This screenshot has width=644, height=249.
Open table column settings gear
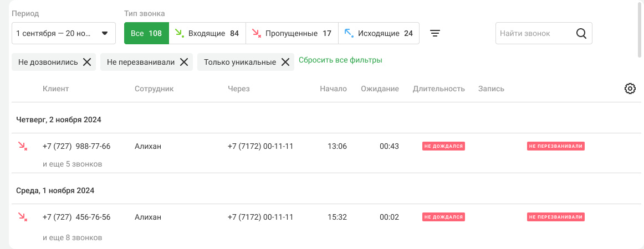(x=630, y=89)
